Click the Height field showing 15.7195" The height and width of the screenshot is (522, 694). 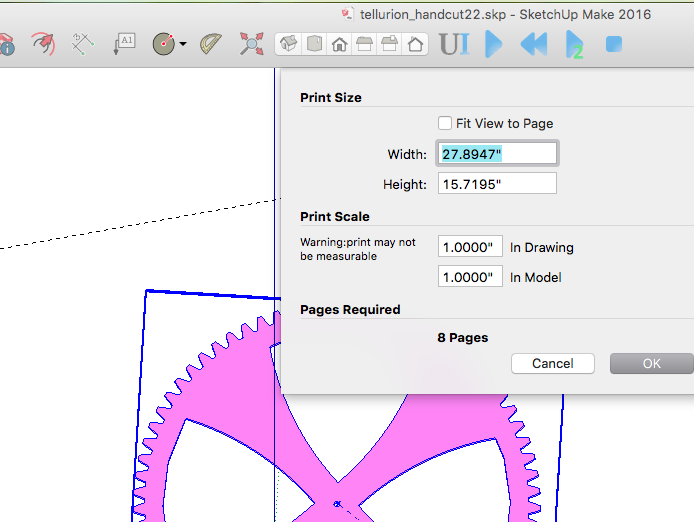(497, 184)
